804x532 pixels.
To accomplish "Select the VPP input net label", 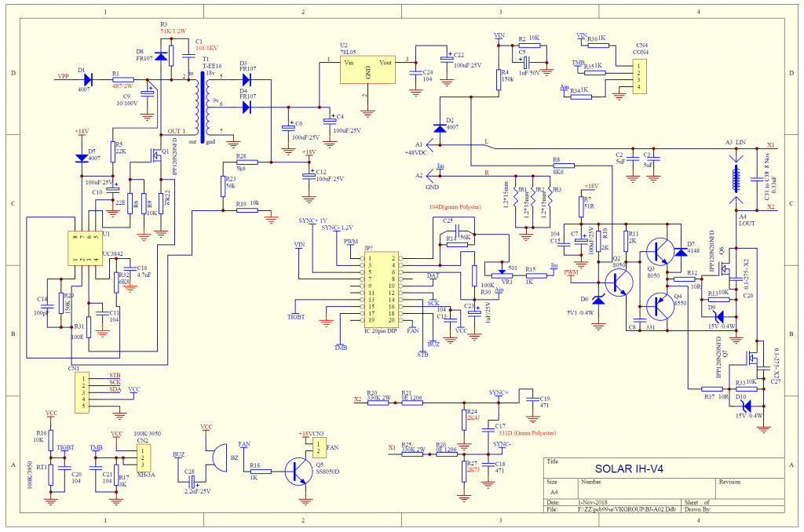I will pyautogui.click(x=63, y=76).
